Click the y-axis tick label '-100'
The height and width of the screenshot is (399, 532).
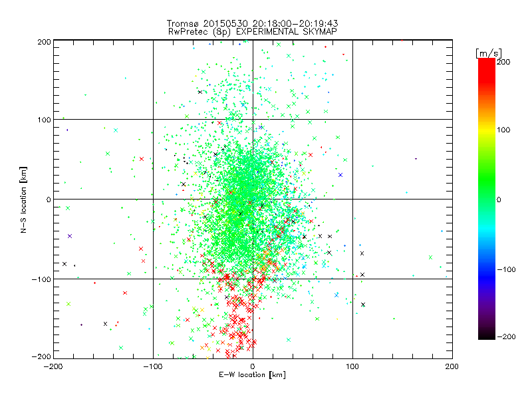pyautogui.click(x=41, y=279)
